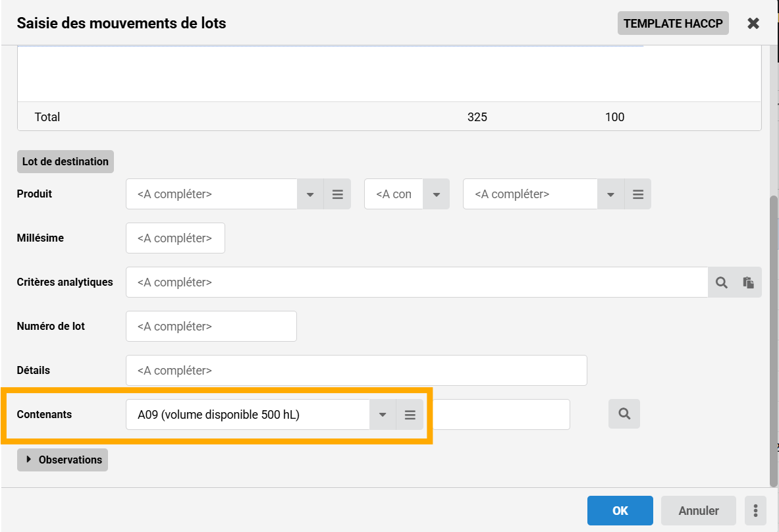Click the paste icon beside Critères analytiques
Screen dimensions: 779x532
coord(748,282)
